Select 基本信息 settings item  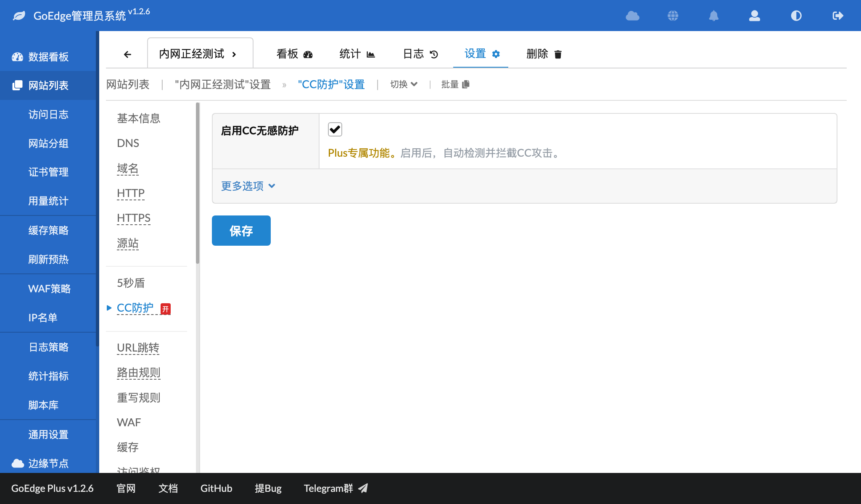click(x=139, y=118)
